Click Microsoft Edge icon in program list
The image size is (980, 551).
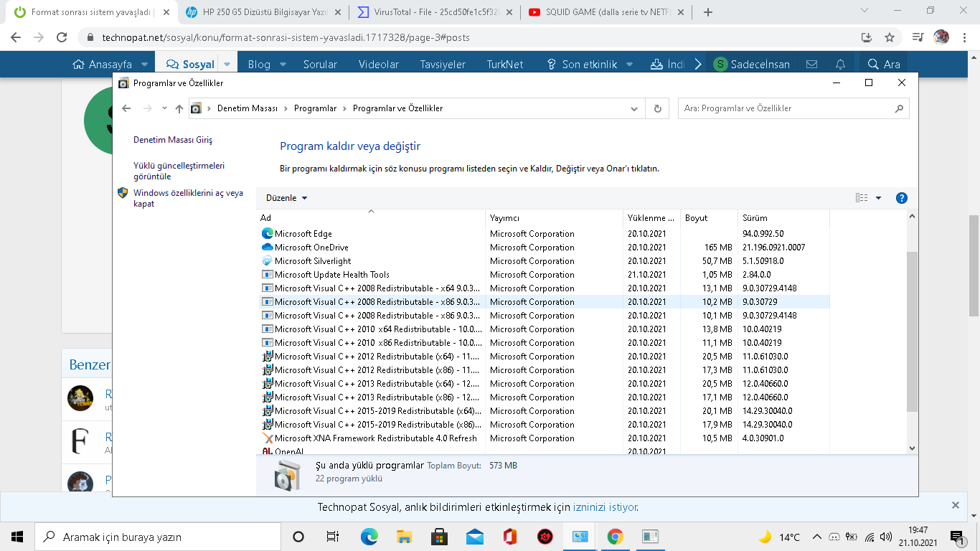(268, 234)
